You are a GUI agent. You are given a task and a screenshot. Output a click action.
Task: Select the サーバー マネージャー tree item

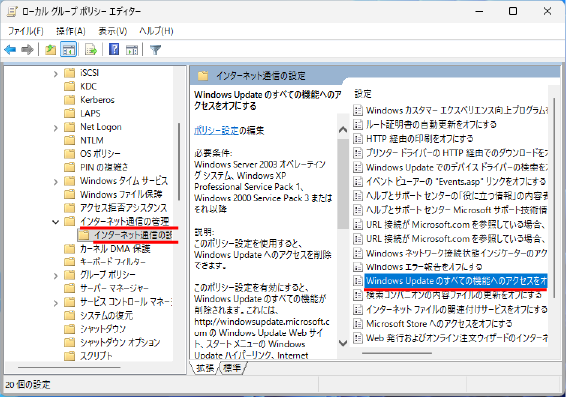click(114, 289)
